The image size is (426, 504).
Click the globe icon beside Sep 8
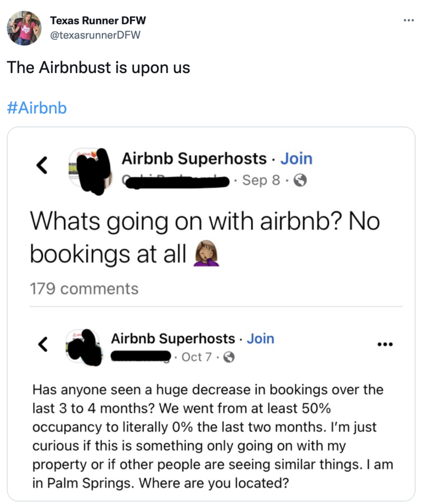coord(300,181)
